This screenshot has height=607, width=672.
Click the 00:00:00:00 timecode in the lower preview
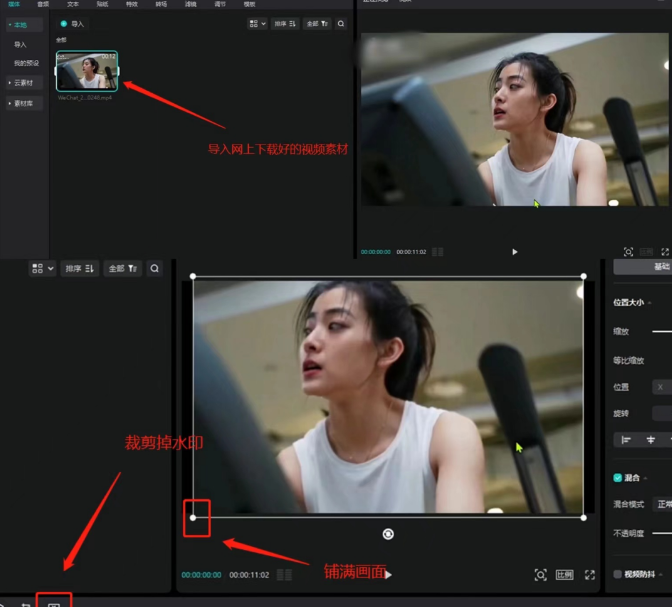tap(201, 575)
